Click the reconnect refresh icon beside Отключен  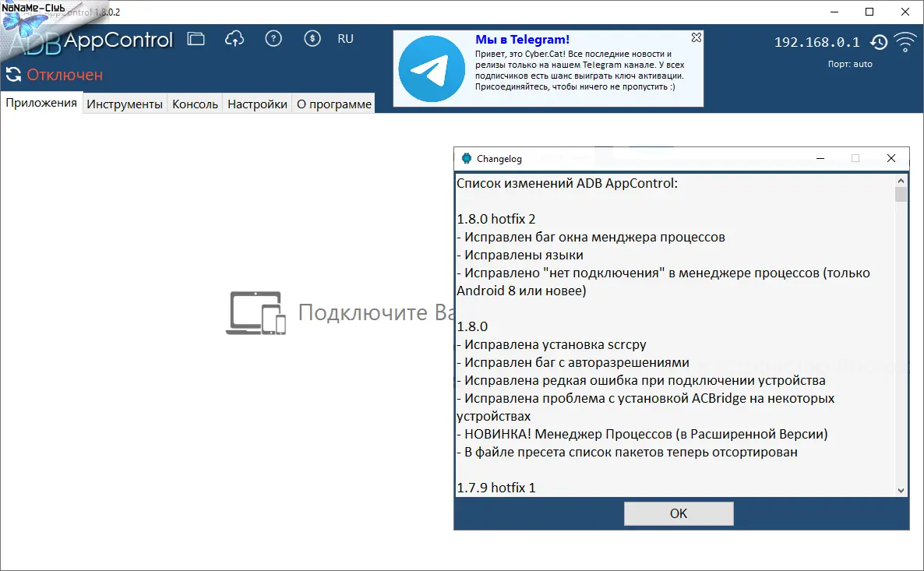[x=13, y=75]
